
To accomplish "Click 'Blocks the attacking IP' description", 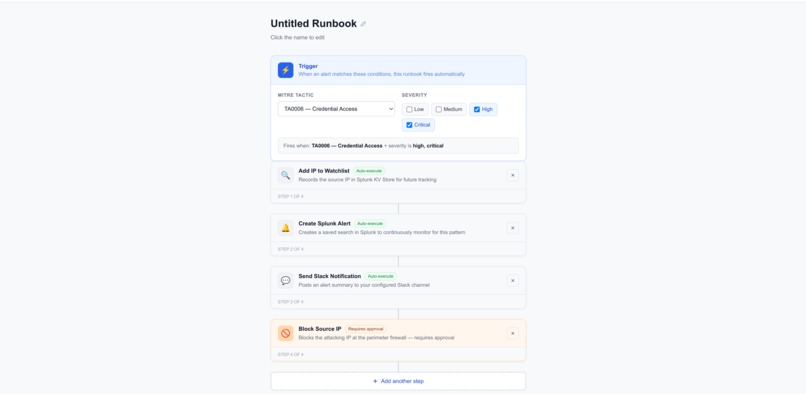I will (376, 338).
